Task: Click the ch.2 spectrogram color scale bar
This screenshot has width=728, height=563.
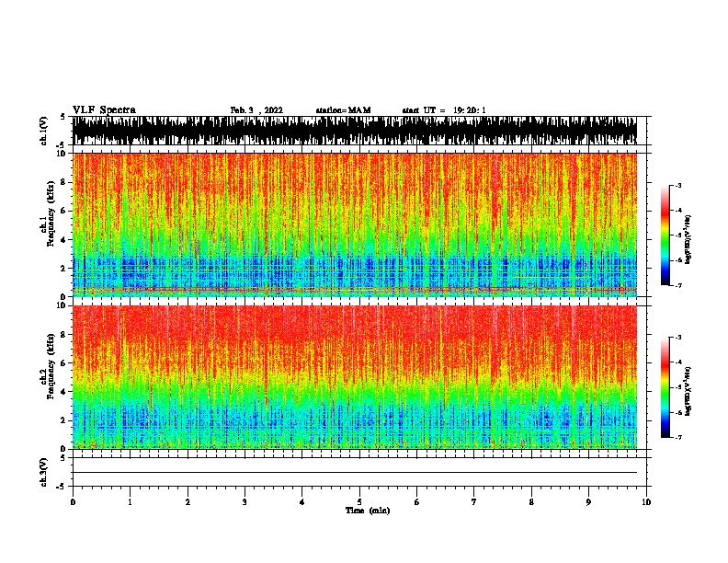Action: (665, 387)
